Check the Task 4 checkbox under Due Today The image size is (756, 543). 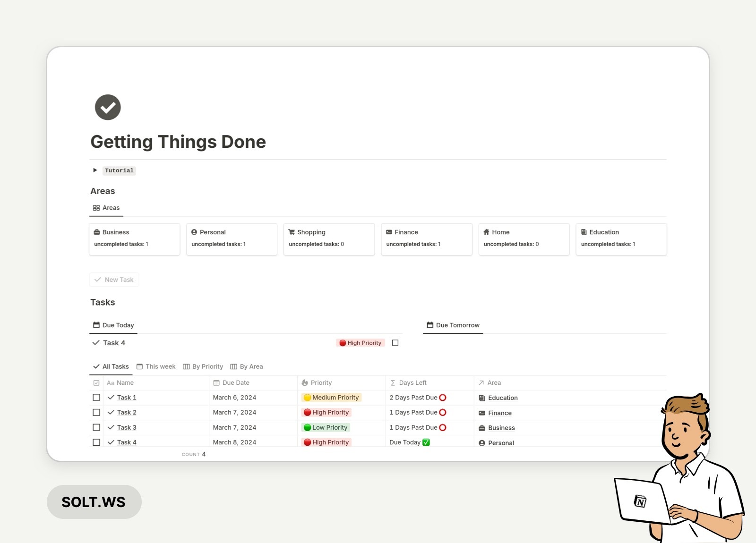pyautogui.click(x=395, y=342)
